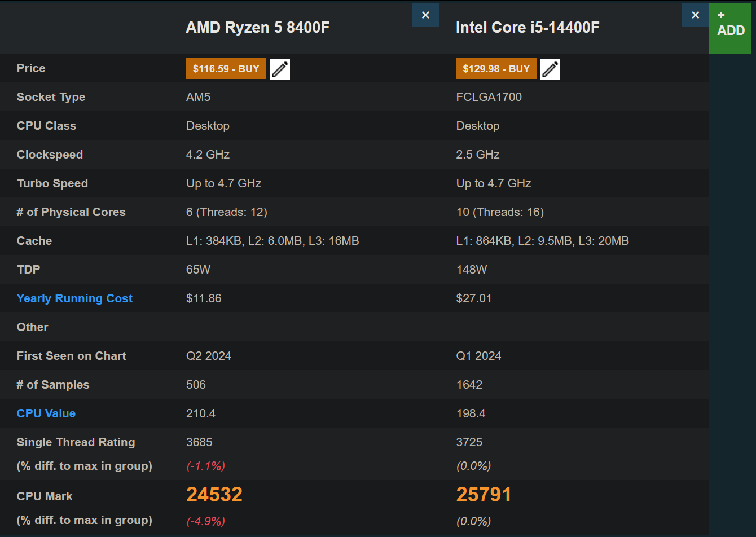Click the Socket Type row label
Viewport: 756px width, 537px height.
tap(51, 97)
